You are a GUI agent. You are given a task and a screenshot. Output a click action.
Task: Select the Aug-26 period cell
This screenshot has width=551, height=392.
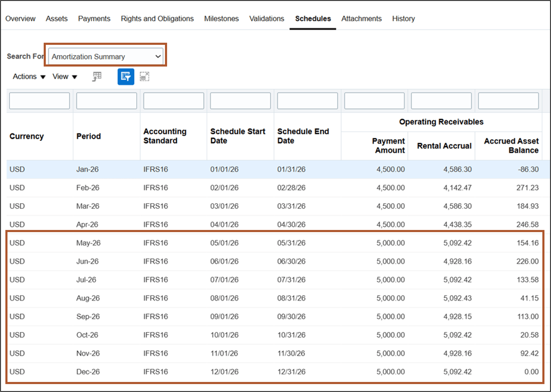88,298
